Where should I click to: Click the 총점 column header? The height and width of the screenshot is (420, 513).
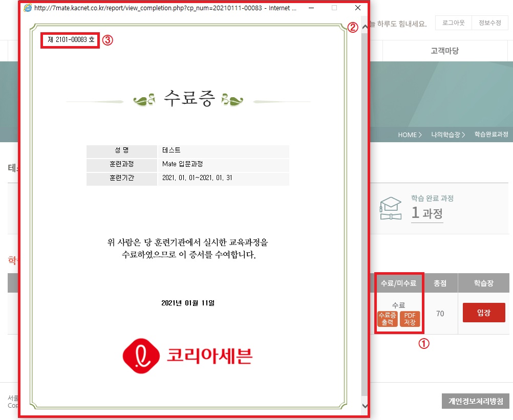pos(440,283)
